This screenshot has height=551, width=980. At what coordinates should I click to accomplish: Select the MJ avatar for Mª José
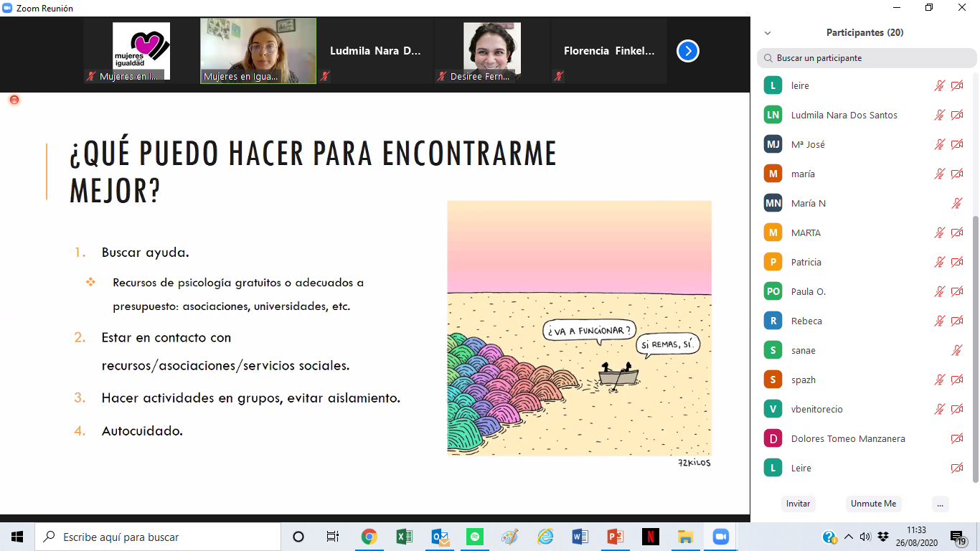pyautogui.click(x=773, y=144)
